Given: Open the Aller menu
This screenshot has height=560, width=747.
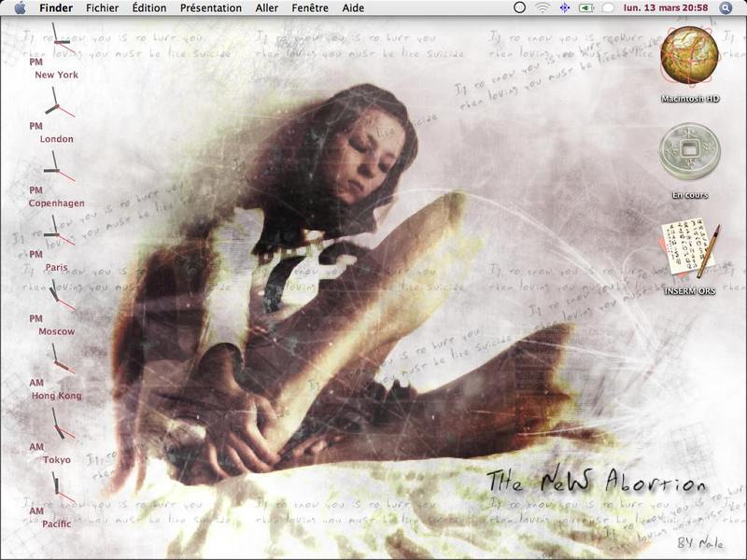Looking at the screenshot, I should [267, 8].
